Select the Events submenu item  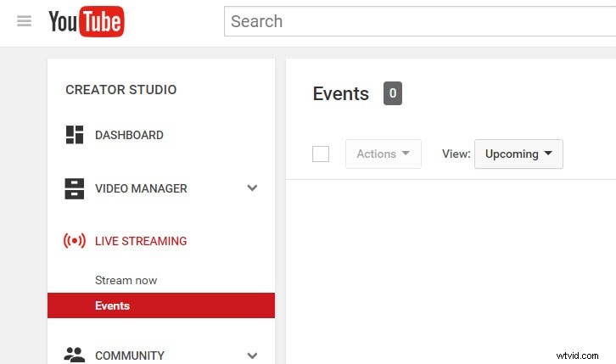point(161,305)
